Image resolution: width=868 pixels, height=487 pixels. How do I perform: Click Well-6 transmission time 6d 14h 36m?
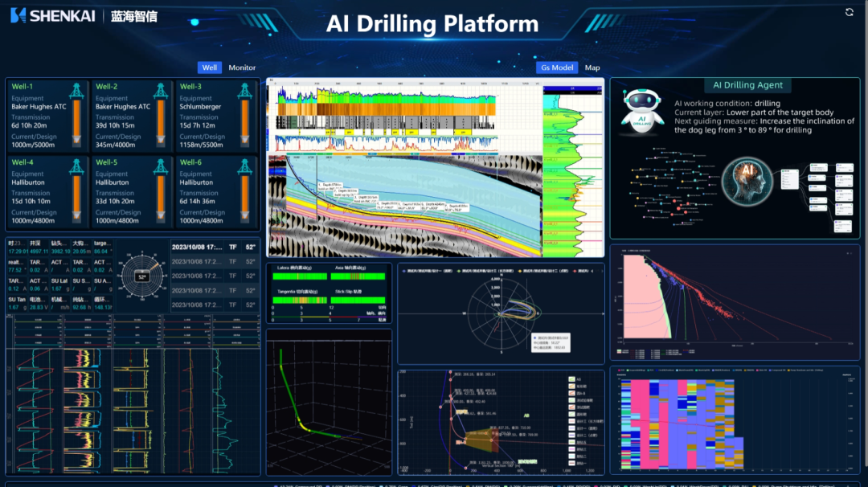point(197,202)
